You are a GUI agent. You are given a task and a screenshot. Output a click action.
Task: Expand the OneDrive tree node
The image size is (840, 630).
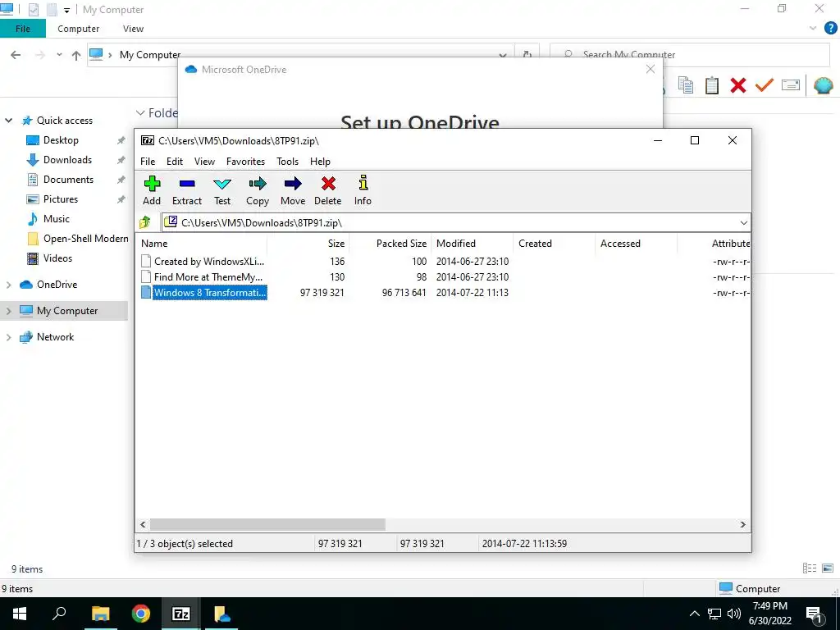8,285
